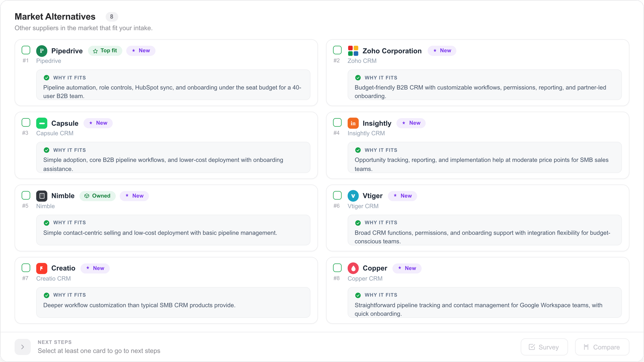Viewport: 644px width, 362px height.
Task: Click green check icon in Insightly Why It Fits
Action: click(358, 150)
